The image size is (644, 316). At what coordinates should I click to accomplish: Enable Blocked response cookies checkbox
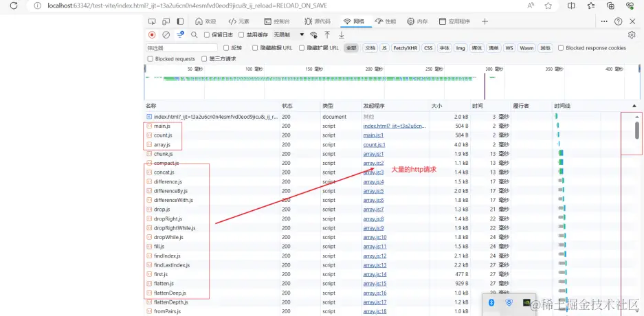(561, 48)
